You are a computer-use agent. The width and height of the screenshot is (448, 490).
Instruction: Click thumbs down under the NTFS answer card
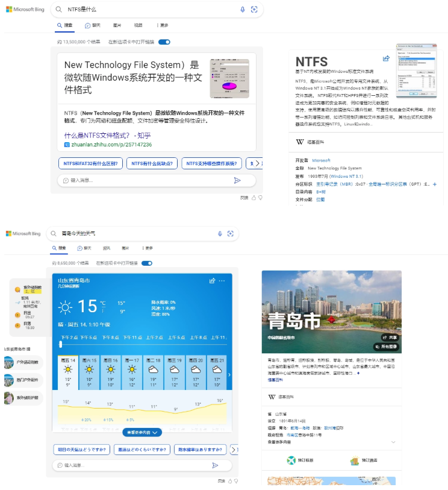coord(260,198)
